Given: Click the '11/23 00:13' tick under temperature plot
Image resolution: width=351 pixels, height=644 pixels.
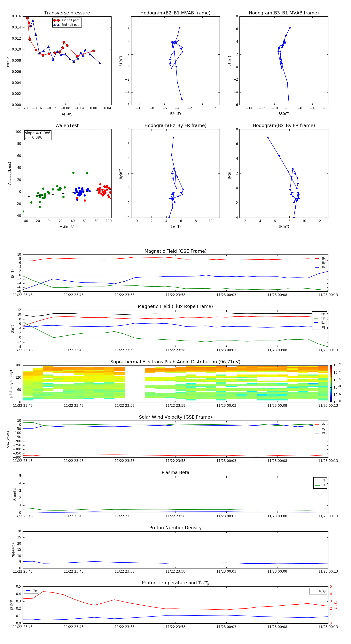Looking at the screenshot, I should (328, 627).
